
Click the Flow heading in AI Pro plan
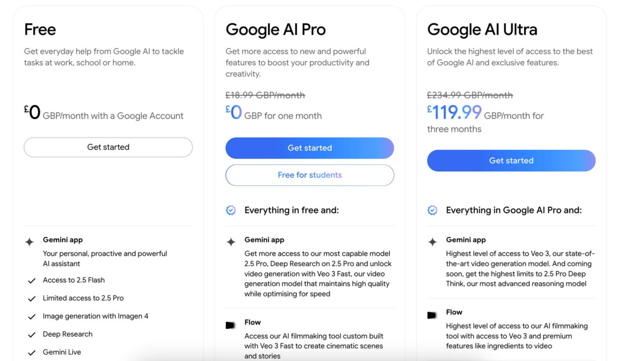[x=252, y=322]
